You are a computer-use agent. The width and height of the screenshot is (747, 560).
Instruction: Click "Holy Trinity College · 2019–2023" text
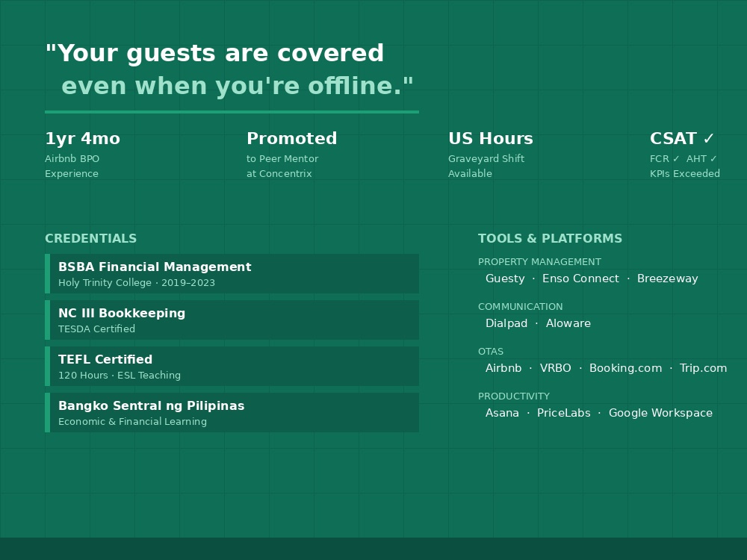pyautogui.click(x=136, y=283)
